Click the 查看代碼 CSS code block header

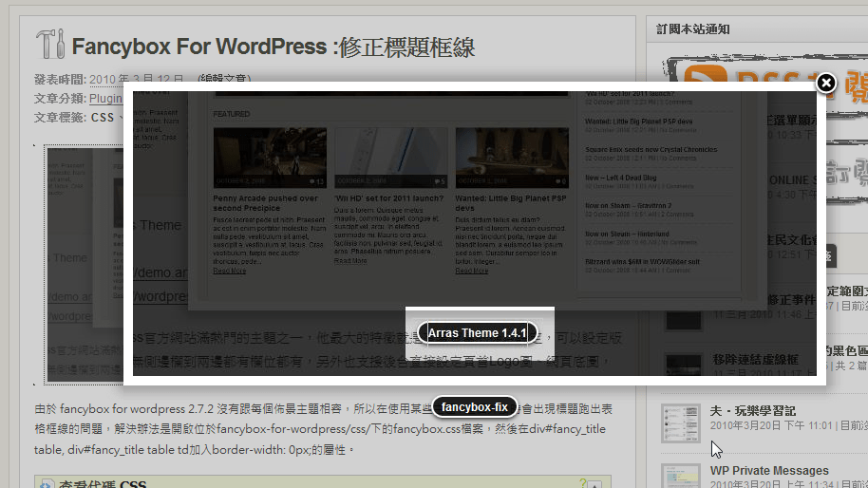point(323,482)
